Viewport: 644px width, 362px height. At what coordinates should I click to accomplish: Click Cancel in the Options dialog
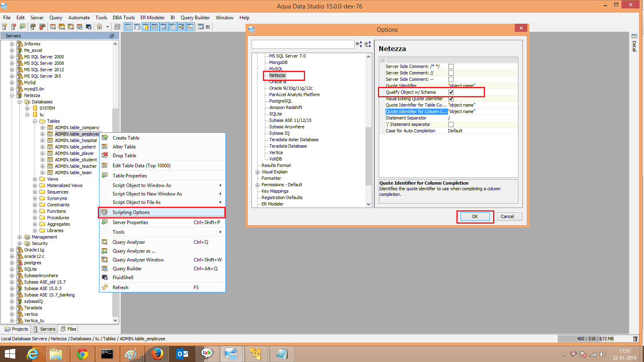[507, 216]
